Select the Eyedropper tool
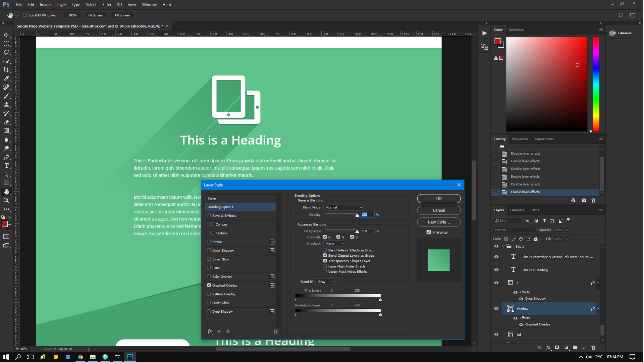This screenshot has width=644, height=362. [6, 79]
